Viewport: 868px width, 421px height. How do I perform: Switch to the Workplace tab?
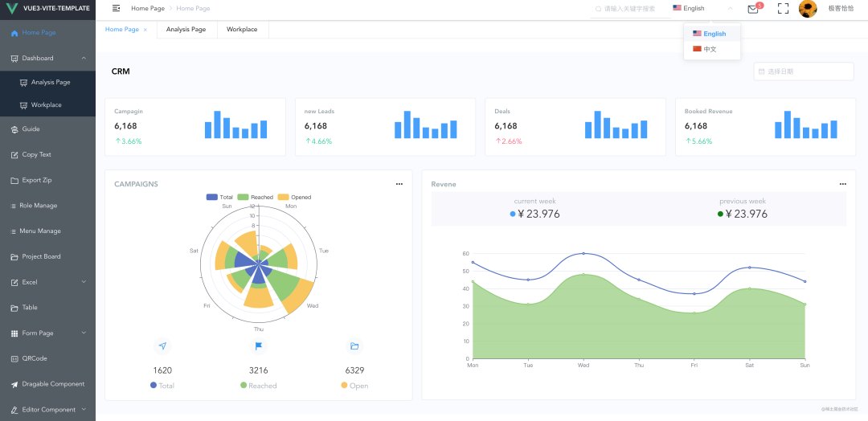pos(242,29)
